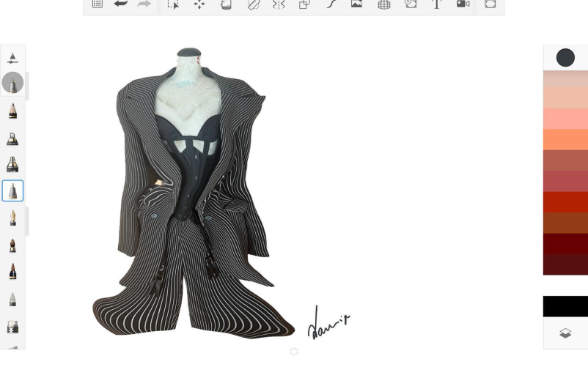The width and height of the screenshot is (588, 367).
Task: Click the Import Image icon
Action: tap(357, 4)
